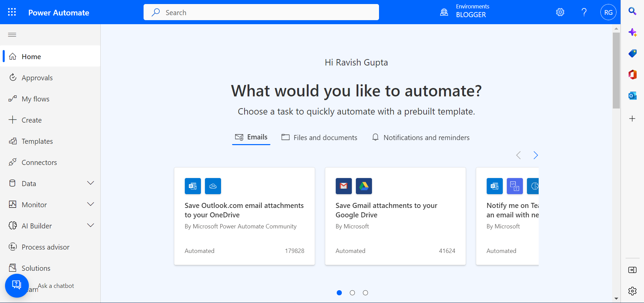The width and height of the screenshot is (644, 303).
Task: Click the Outlook icon on OneDrive template card
Action: 193,186
